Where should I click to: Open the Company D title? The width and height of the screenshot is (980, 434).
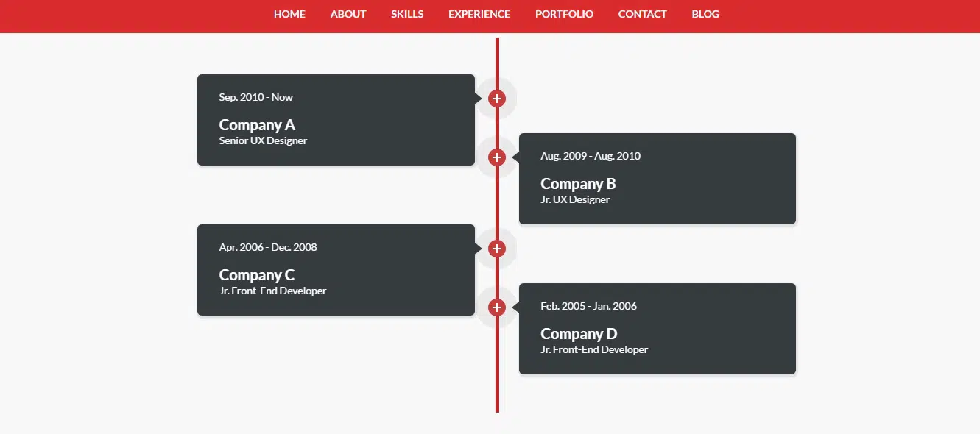pyautogui.click(x=579, y=334)
